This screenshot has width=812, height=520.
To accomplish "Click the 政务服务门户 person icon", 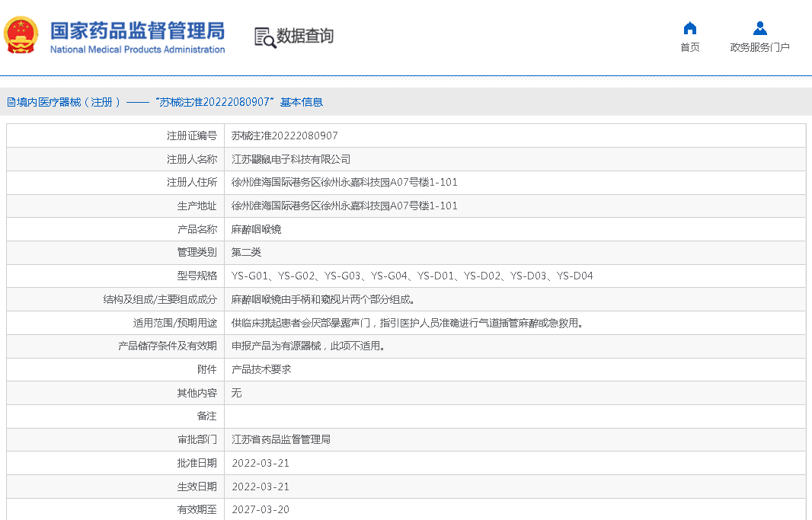I will point(759,28).
